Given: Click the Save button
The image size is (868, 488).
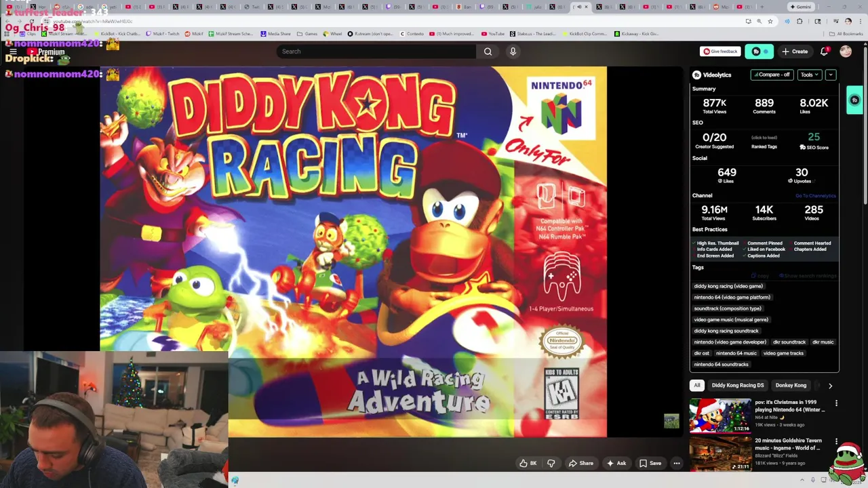Looking at the screenshot, I should pos(650,464).
